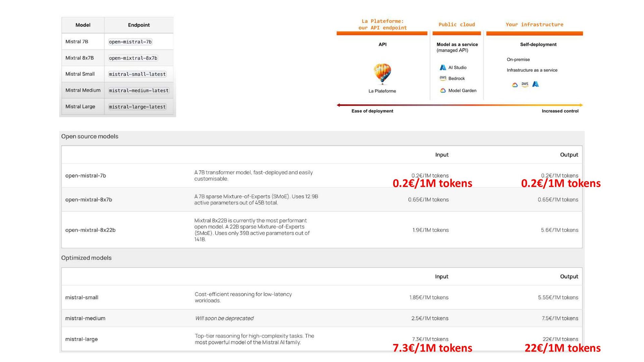Click the AWS icon under Infrastructure as a service
644x362 pixels.
pyautogui.click(x=525, y=84)
